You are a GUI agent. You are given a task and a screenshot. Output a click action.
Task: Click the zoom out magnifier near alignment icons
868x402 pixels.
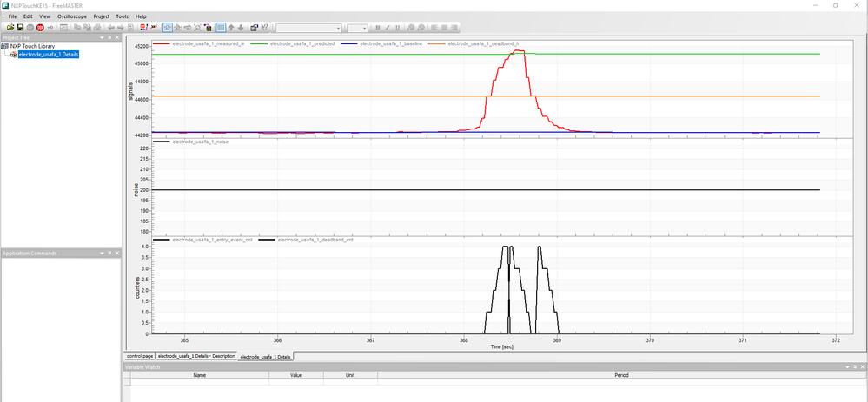point(421,28)
